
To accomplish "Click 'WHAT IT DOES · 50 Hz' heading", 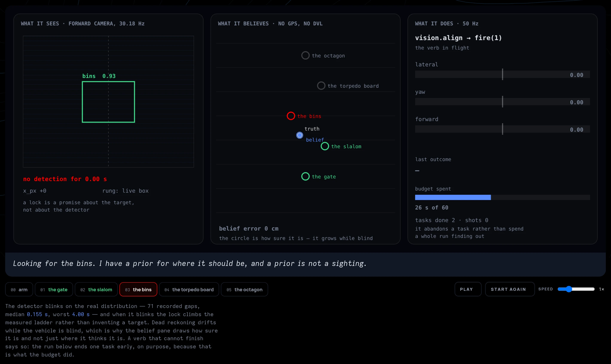I will click(446, 24).
